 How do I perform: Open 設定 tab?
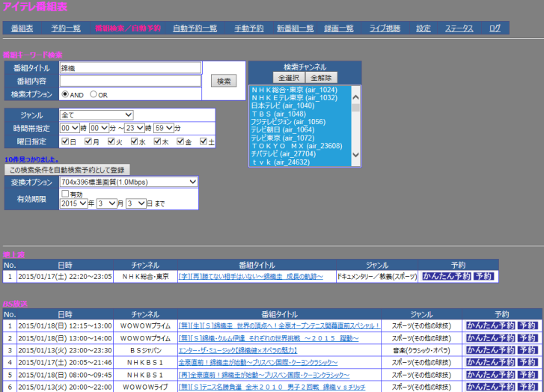pyautogui.click(x=424, y=28)
